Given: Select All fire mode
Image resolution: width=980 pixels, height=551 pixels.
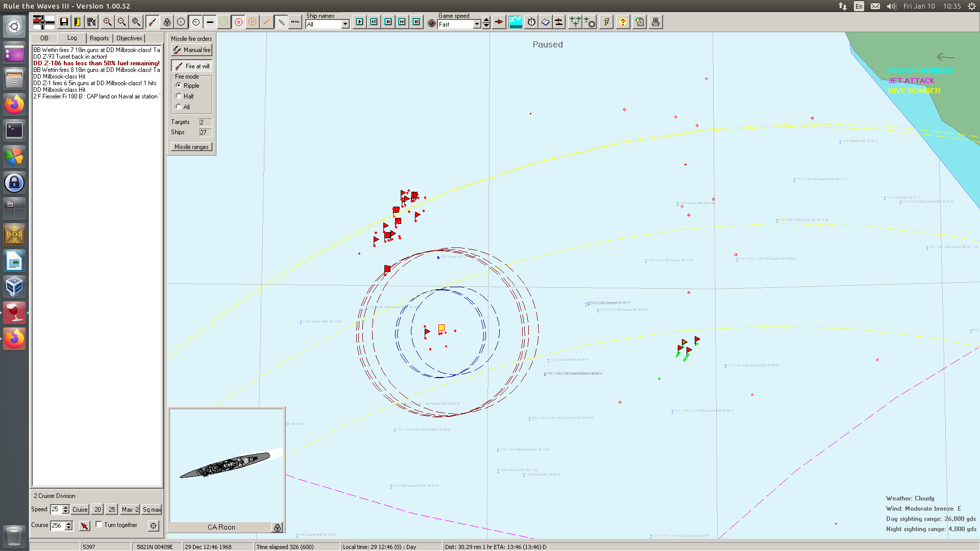Looking at the screenshot, I should 179,107.
